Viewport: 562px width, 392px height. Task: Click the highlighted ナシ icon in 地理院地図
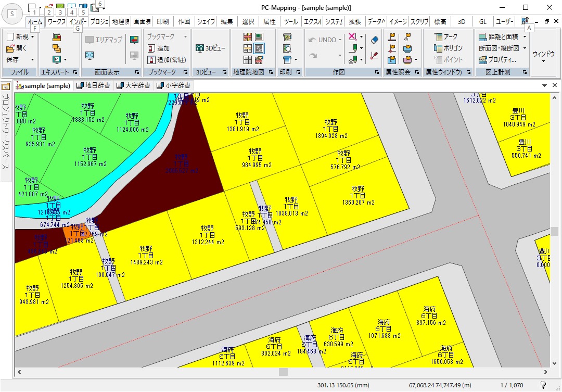point(259,48)
